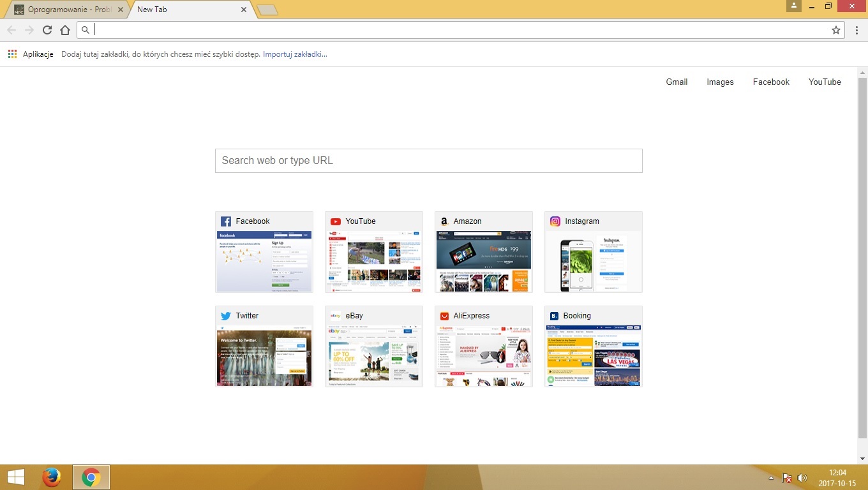This screenshot has height=490, width=868.
Task: Launch Firefox from the taskbar
Action: click(52, 477)
